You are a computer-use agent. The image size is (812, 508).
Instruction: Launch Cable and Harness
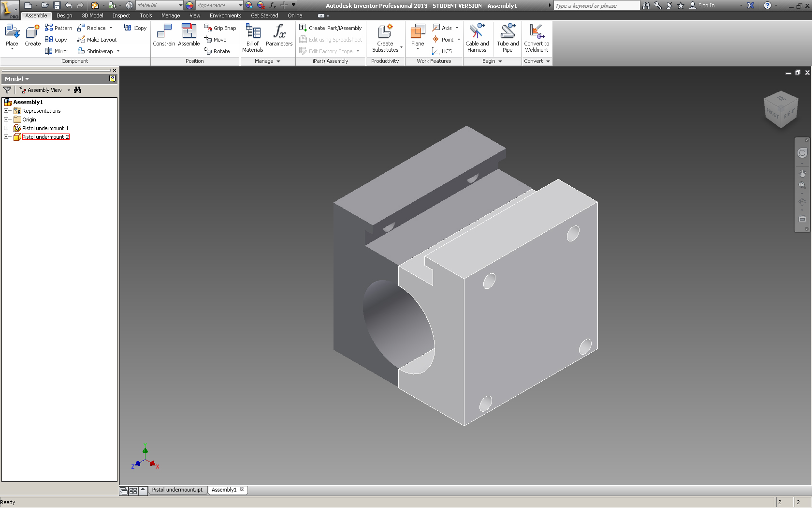tap(477, 38)
